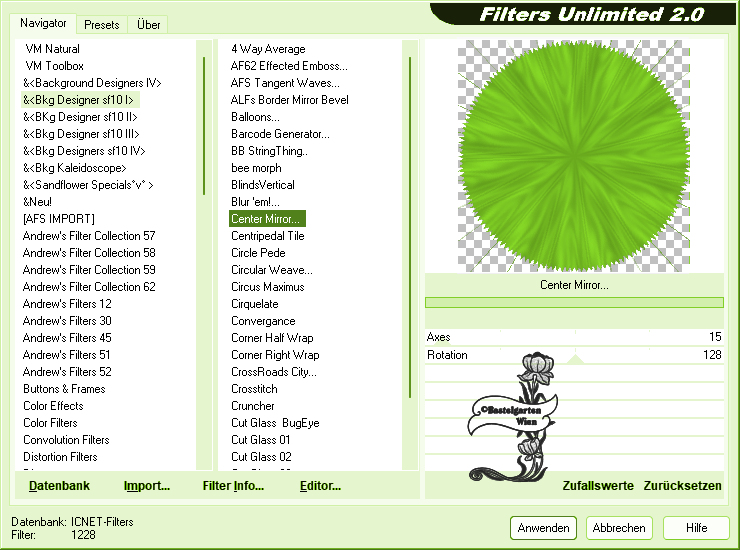This screenshot has height=550, width=740.
Task: Adjust the Rotation slider
Action: pyautogui.click(x=574, y=355)
